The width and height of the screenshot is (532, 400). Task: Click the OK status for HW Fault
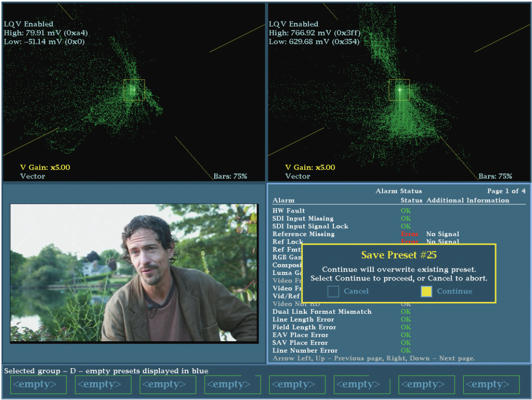coord(406,211)
